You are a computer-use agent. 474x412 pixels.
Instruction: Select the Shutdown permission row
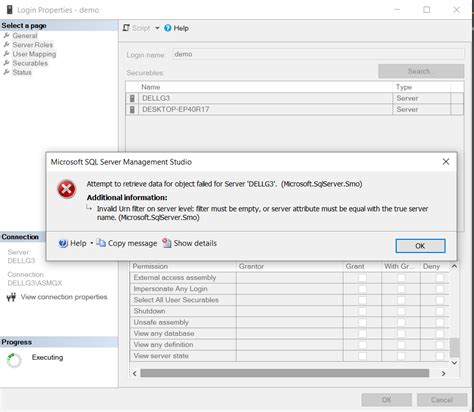tap(289, 311)
